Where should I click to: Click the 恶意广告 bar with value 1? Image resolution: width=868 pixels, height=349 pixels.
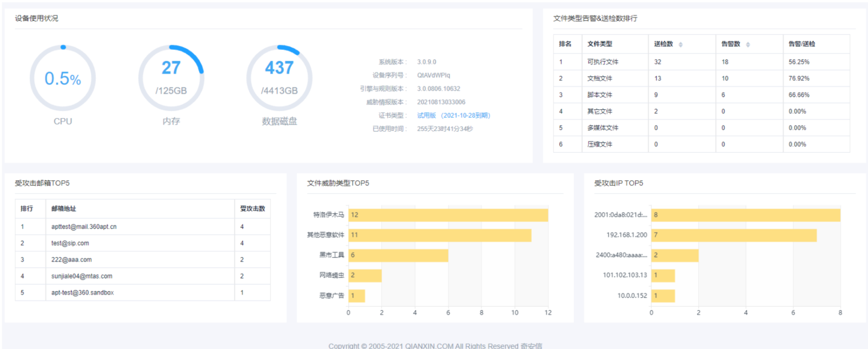pyautogui.click(x=356, y=296)
